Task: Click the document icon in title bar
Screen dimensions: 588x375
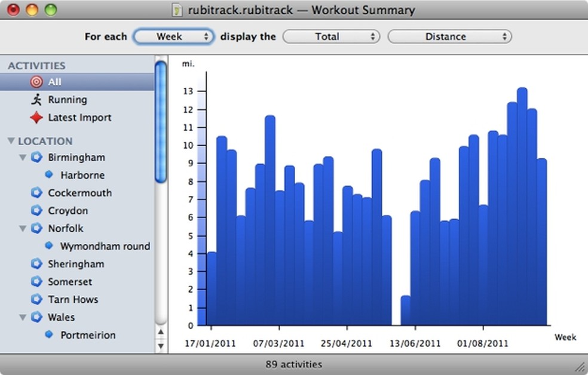Action: [176, 10]
